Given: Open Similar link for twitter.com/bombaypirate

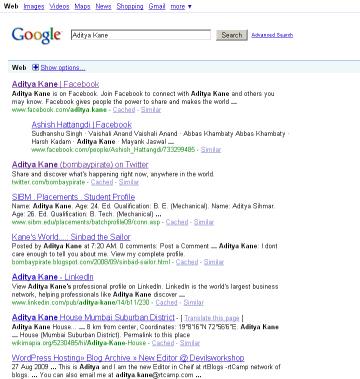Looking at the screenshot, I should coord(129,182).
